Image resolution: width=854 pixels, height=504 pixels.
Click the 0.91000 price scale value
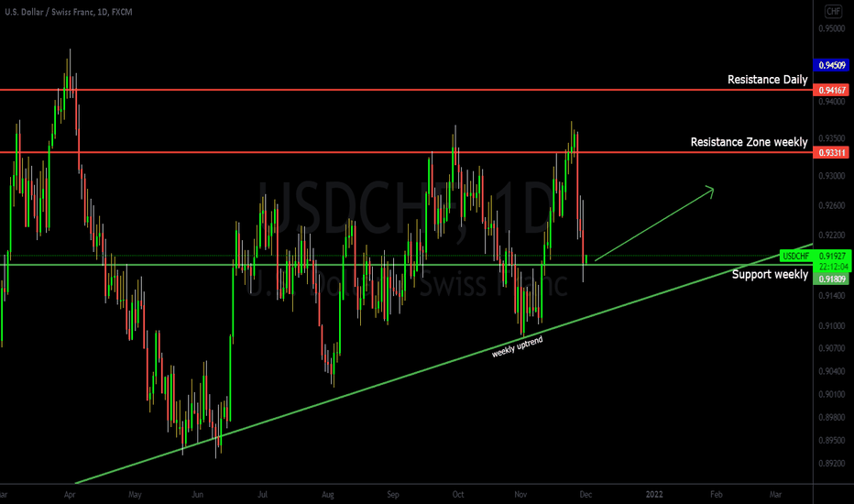(832, 326)
